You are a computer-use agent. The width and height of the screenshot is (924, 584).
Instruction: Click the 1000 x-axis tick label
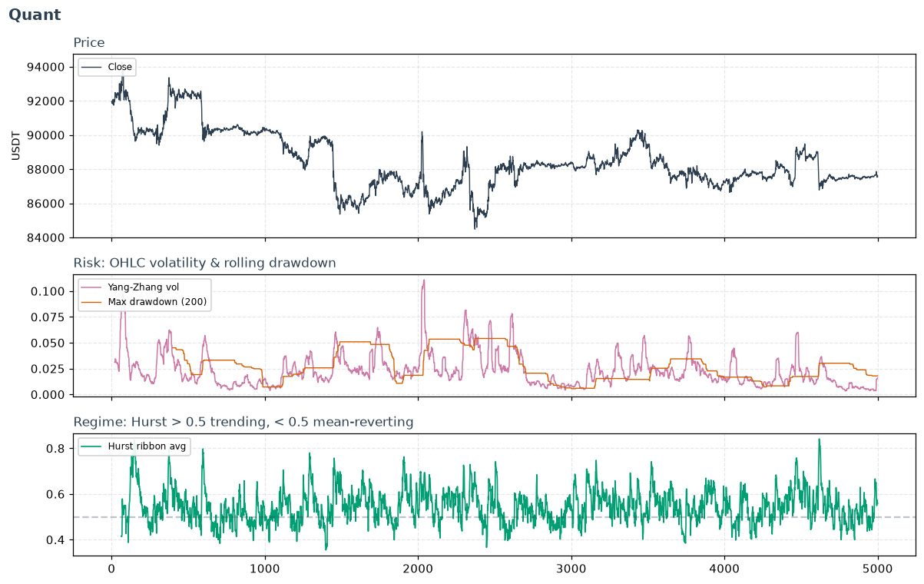click(x=265, y=569)
